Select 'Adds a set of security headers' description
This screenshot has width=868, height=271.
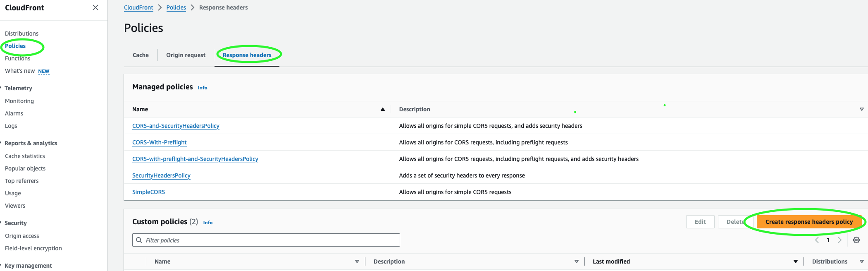click(x=462, y=175)
